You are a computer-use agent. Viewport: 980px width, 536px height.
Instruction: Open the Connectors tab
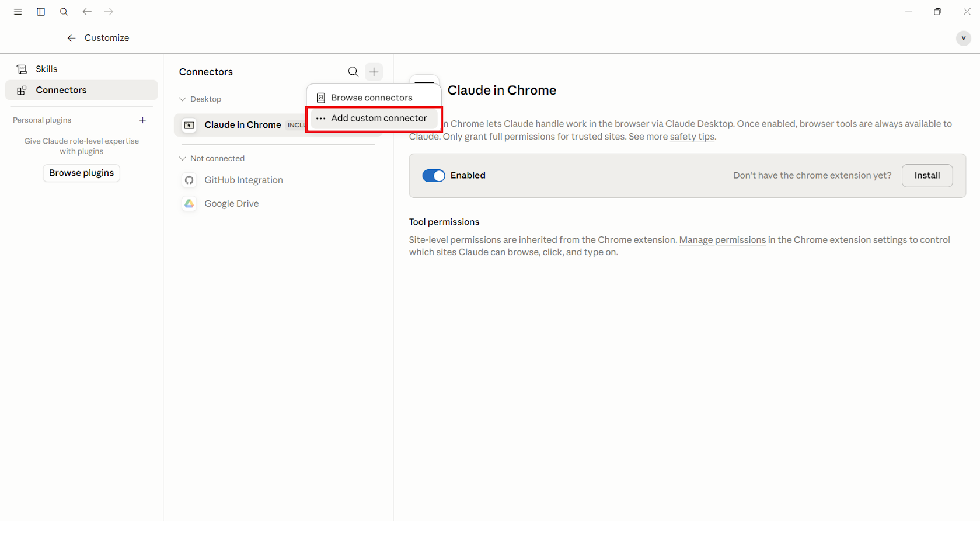(82, 90)
